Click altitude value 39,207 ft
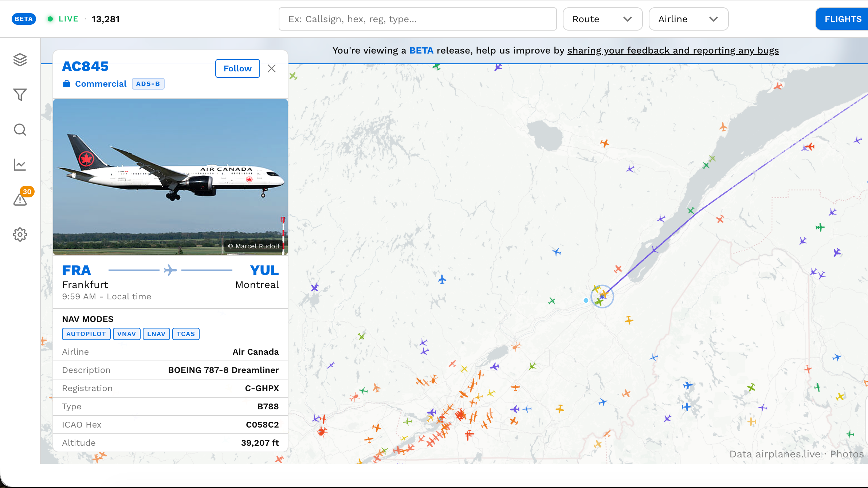This screenshot has width=868, height=488. point(260,443)
